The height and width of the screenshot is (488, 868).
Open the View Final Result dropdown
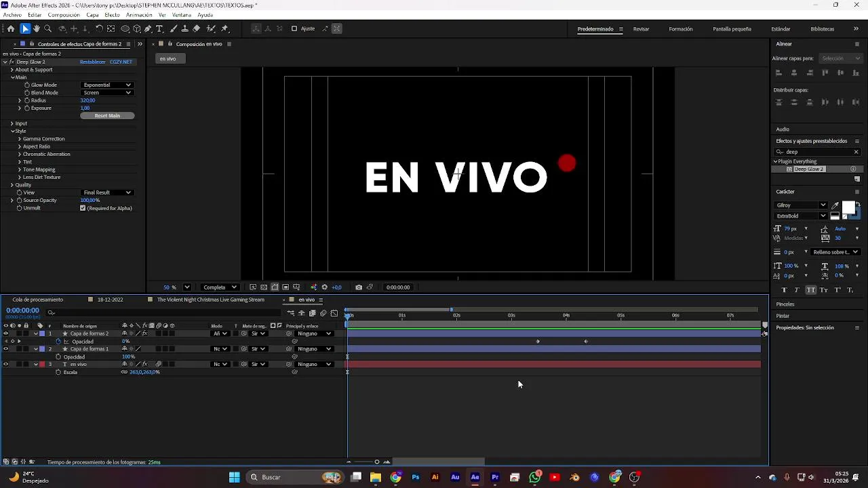[107, 192]
